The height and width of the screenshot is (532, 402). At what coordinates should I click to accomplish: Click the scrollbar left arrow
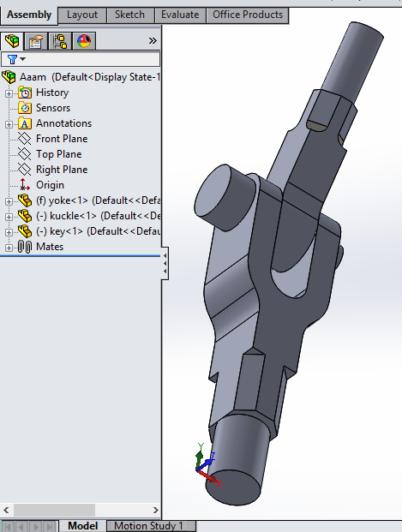click(6, 510)
